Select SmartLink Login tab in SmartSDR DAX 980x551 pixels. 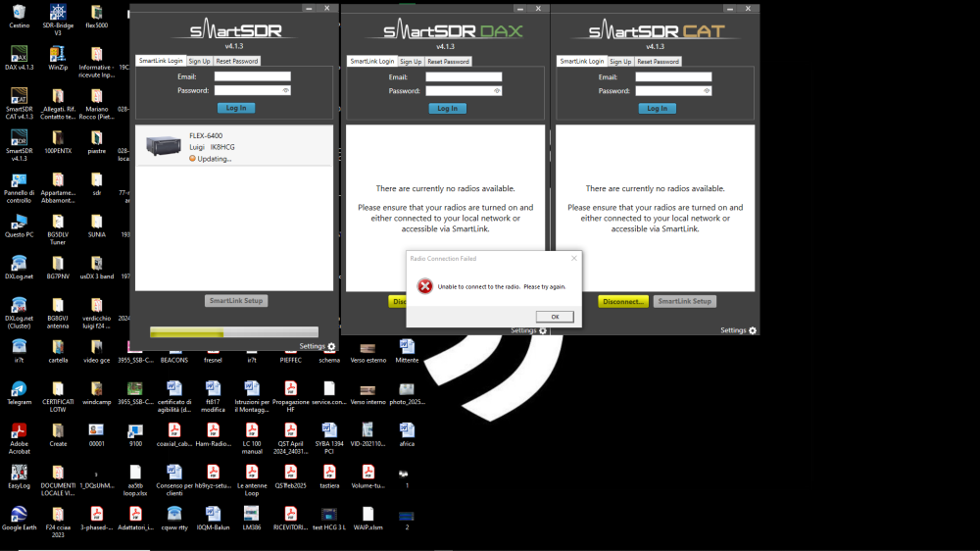tap(371, 62)
